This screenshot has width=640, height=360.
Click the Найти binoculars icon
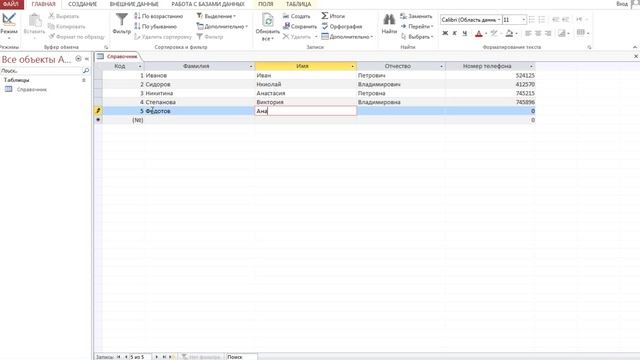pyautogui.click(x=389, y=19)
